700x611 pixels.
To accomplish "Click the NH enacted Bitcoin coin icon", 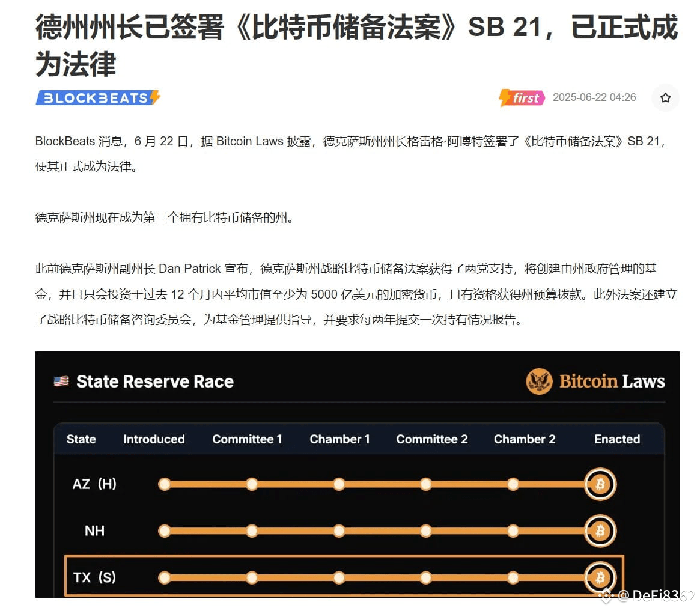I will click(600, 530).
